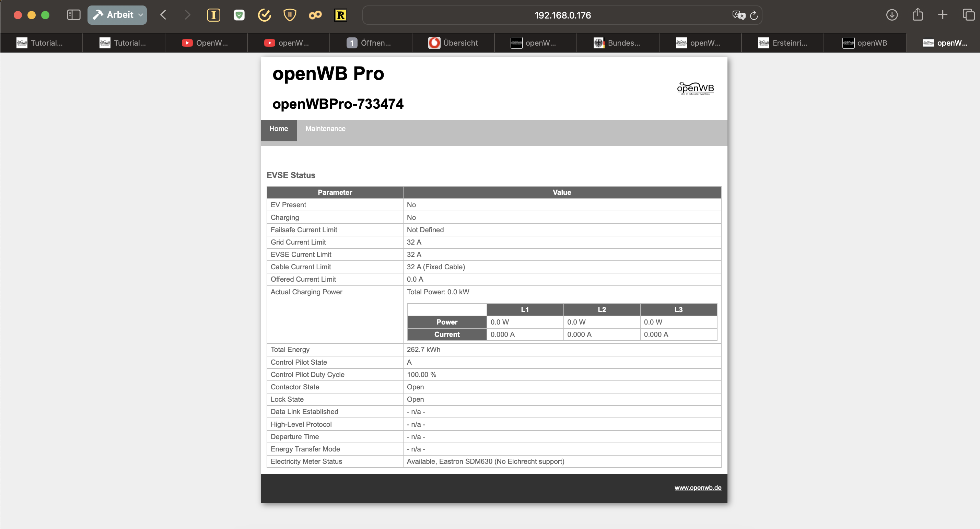Open the green shield ad-blocker extension
980x529 pixels.
click(239, 15)
